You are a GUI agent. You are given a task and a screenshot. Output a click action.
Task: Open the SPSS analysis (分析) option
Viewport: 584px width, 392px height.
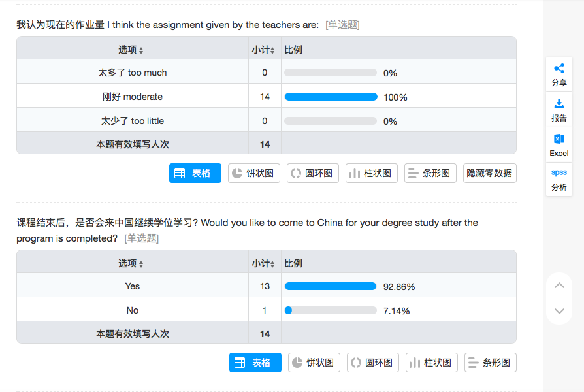(x=559, y=179)
